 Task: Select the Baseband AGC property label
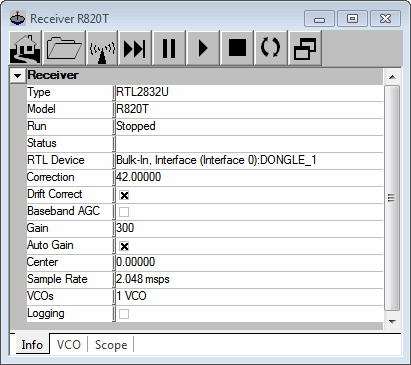tap(63, 211)
